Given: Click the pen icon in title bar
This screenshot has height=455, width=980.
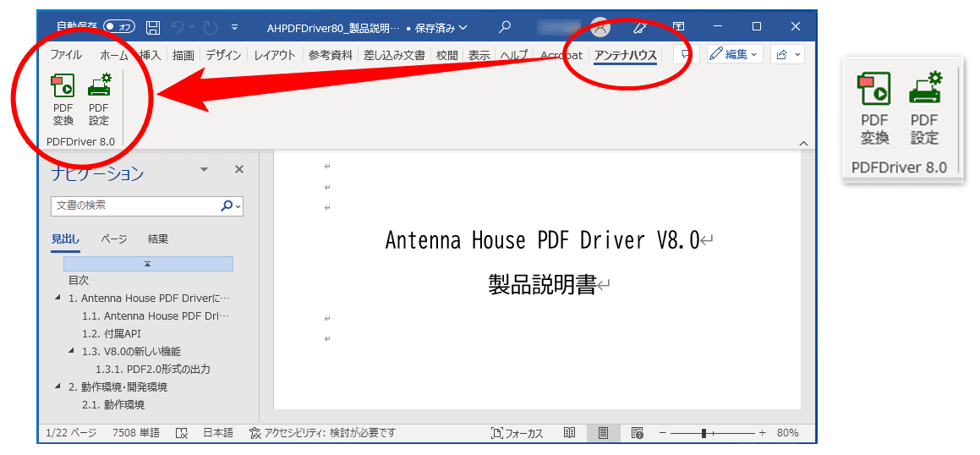Looking at the screenshot, I should (638, 27).
